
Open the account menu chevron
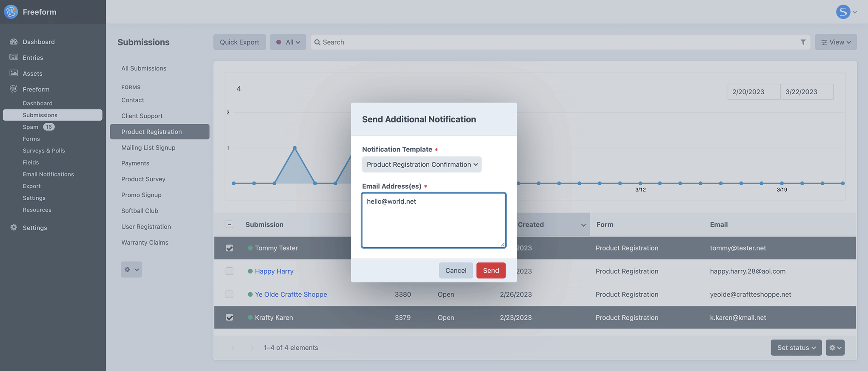[x=855, y=12]
